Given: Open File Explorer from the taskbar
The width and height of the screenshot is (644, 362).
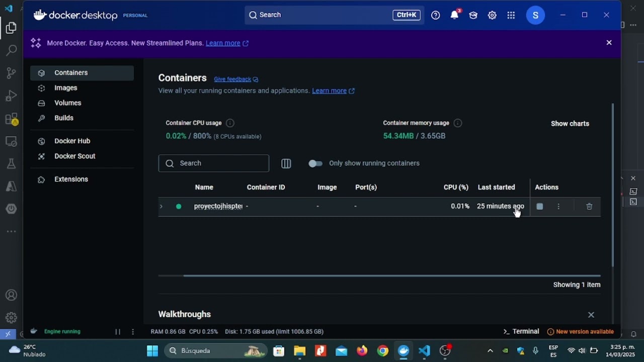Looking at the screenshot, I should pos(300,351).
